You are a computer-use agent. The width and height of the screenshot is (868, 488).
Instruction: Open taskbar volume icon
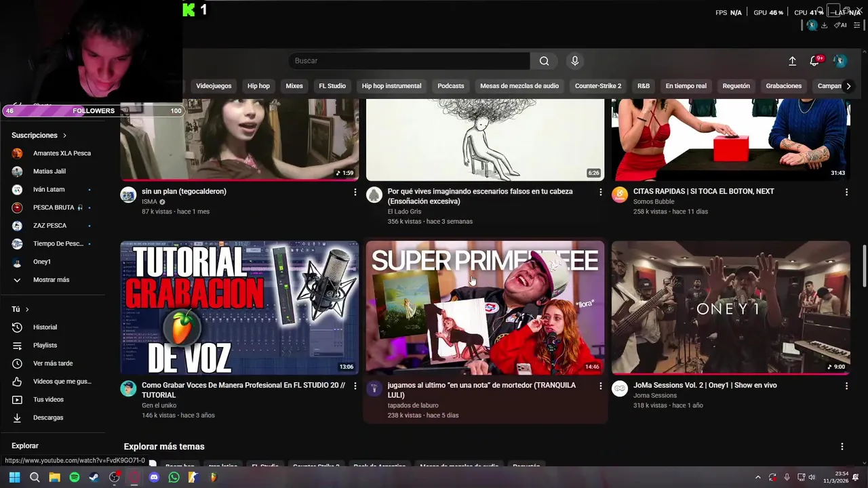[x=811, y=477]
